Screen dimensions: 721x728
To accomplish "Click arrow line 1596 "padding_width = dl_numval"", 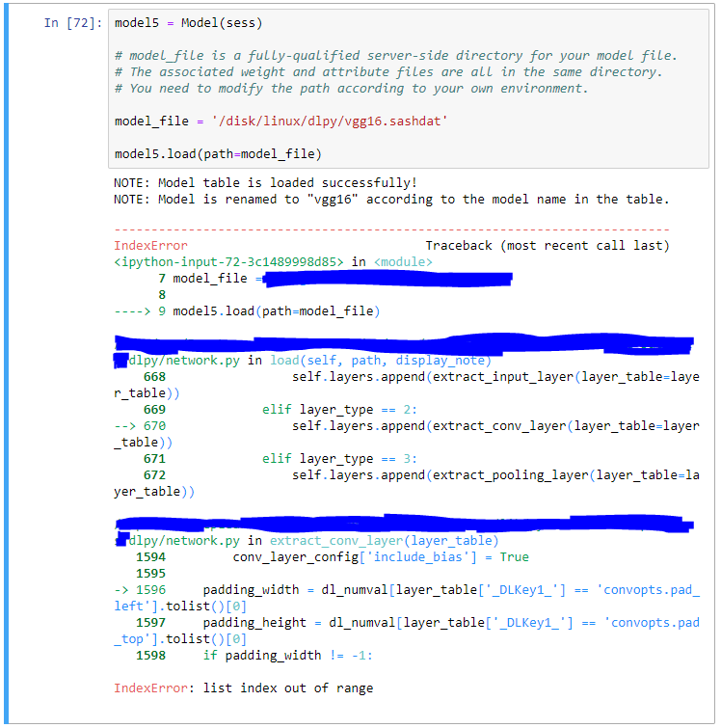I will pyautogui.click(x=407, y=598).
